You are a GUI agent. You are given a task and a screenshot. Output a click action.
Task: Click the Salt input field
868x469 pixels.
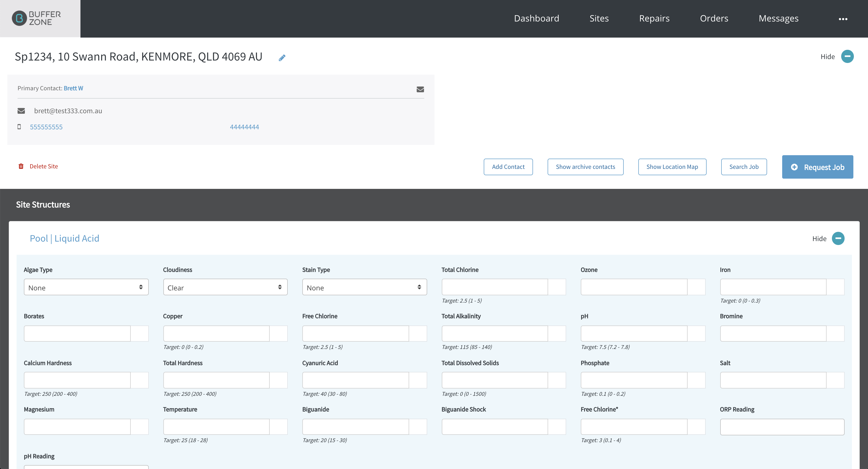pos(773,380)
